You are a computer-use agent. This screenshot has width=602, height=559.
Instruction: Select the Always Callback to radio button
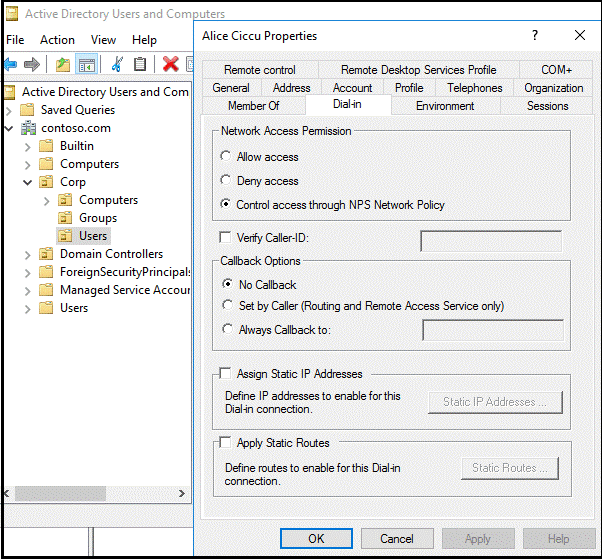click(x=227, y=329)
